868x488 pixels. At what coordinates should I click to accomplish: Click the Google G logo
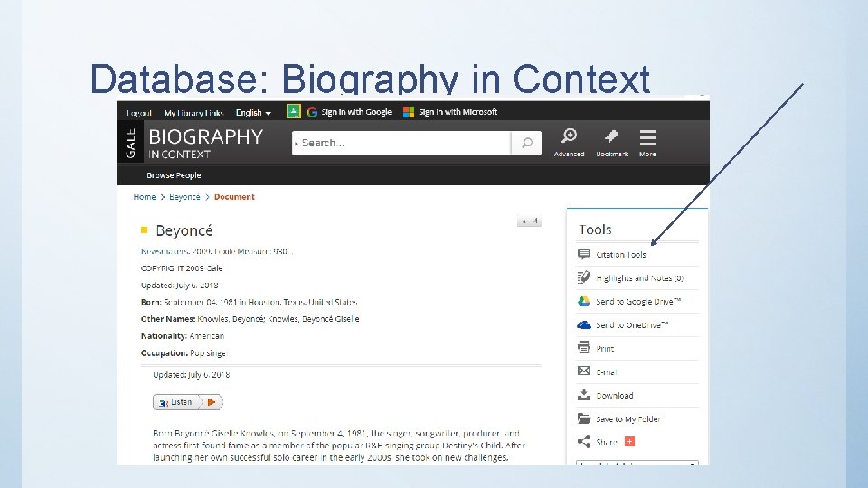(312, 112)
